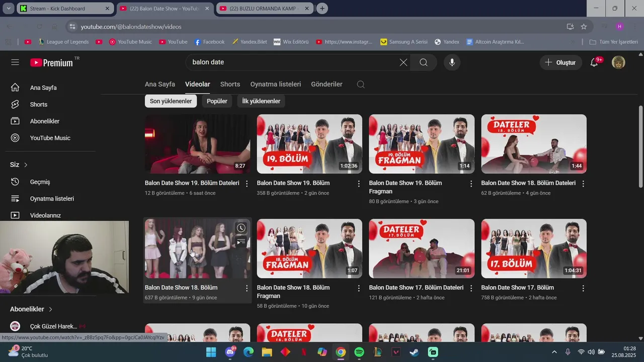Image resolution: width=644 pixels, height=362 pixels.
Task: Select the Son yüklenenler filter chip
Action: point(171,101)
